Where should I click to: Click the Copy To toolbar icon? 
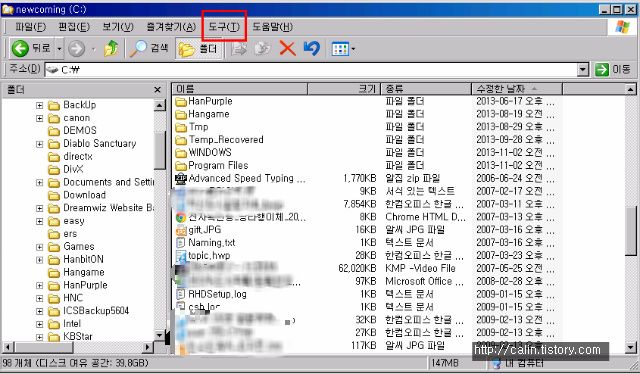click(262, 49)
